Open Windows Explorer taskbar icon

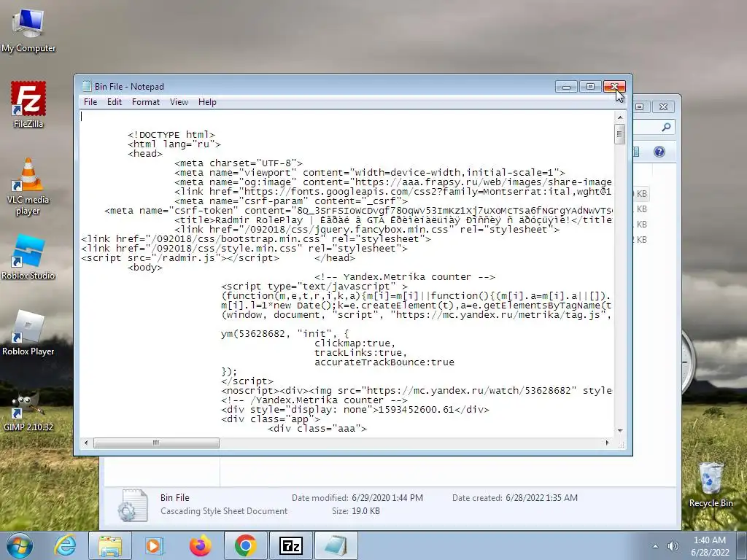coord(110,545)
